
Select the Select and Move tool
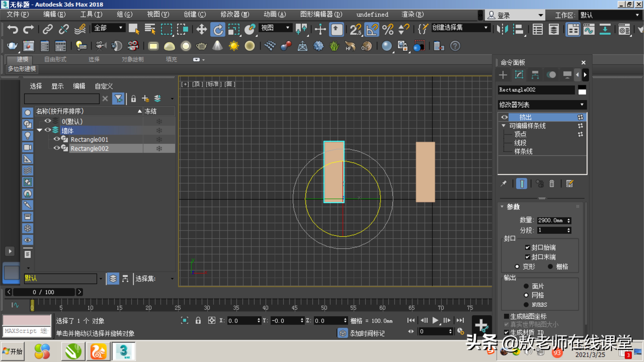[201, 29]
